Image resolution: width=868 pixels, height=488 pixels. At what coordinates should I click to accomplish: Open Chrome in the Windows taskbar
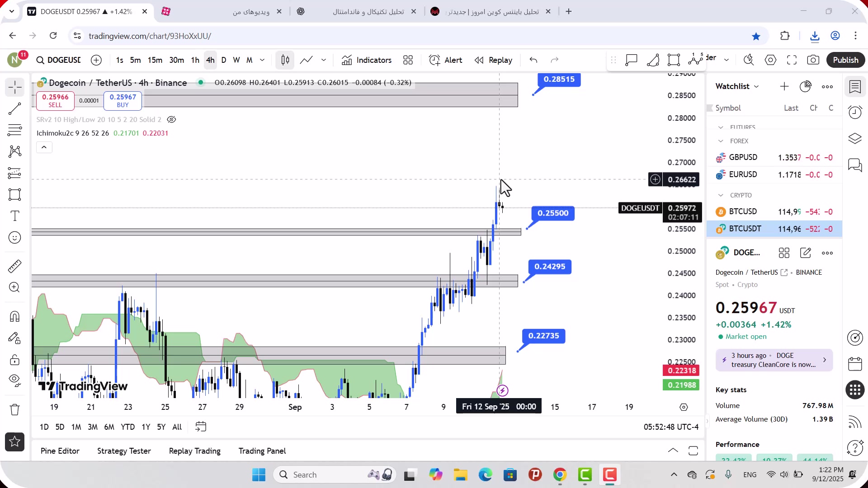560,475
